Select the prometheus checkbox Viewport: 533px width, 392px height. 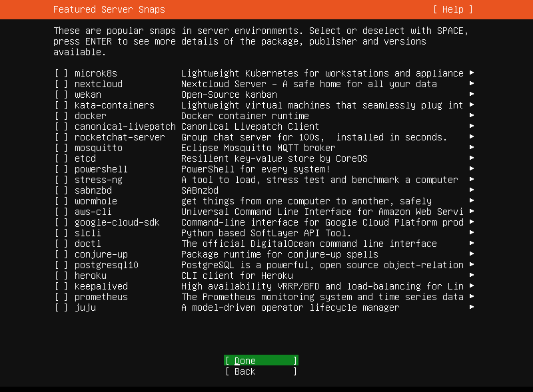click(61, 297)
